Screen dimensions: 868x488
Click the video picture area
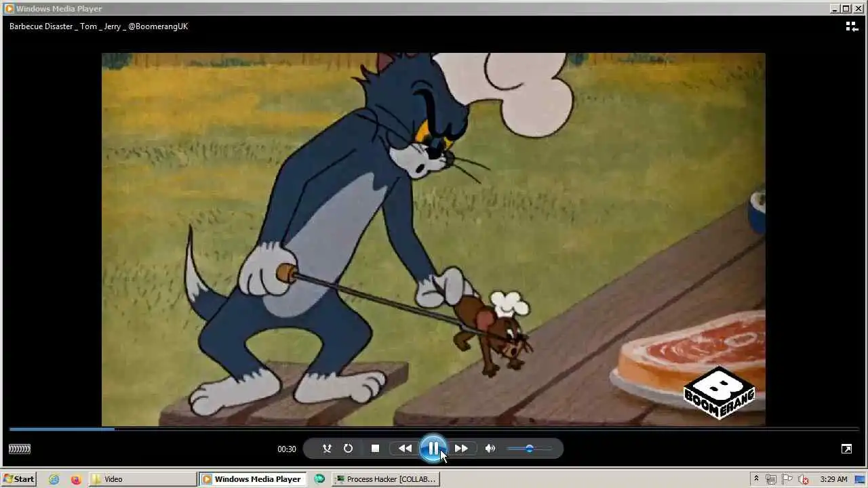click(x=433, y=239)
